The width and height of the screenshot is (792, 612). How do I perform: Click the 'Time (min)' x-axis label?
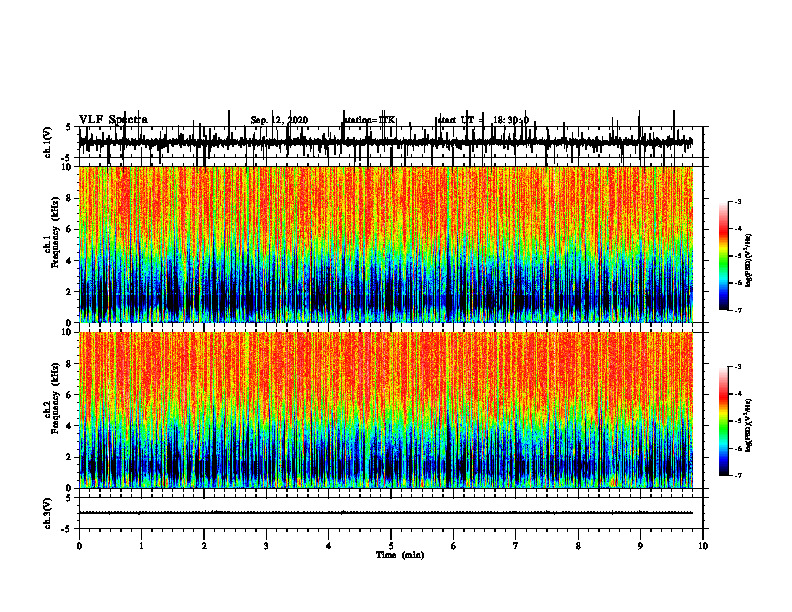[x=400, y=555]
